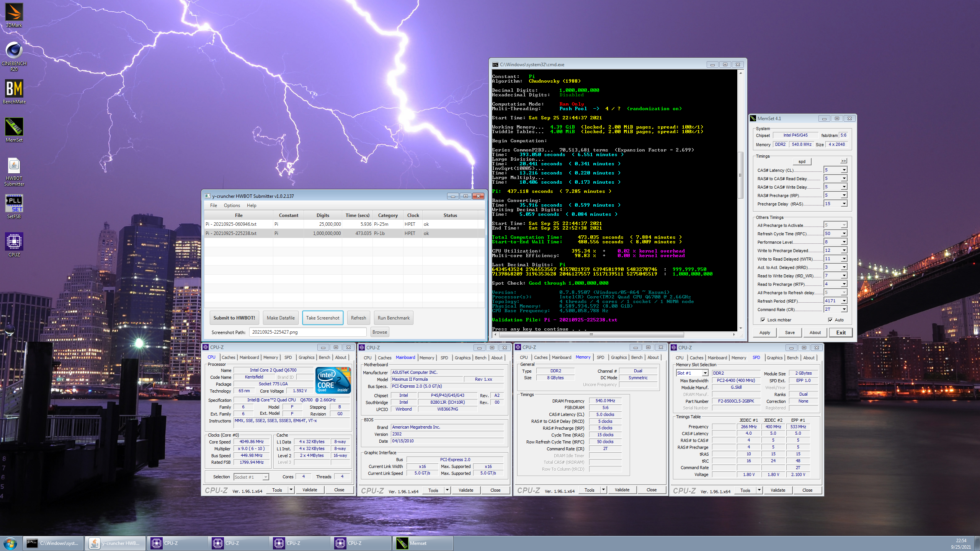
Task: Open Command Rate (CR) dropdown
Action: [x=844, y=309]
